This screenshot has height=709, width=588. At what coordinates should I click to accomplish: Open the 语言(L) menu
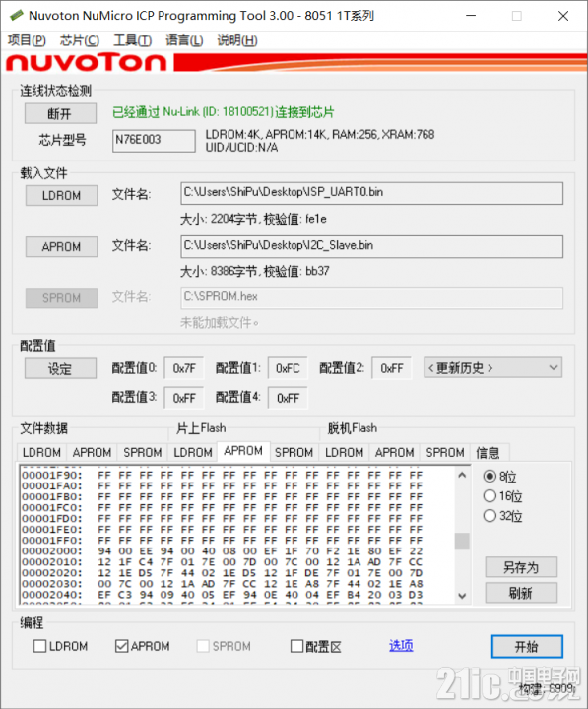(x=184, y=40)
